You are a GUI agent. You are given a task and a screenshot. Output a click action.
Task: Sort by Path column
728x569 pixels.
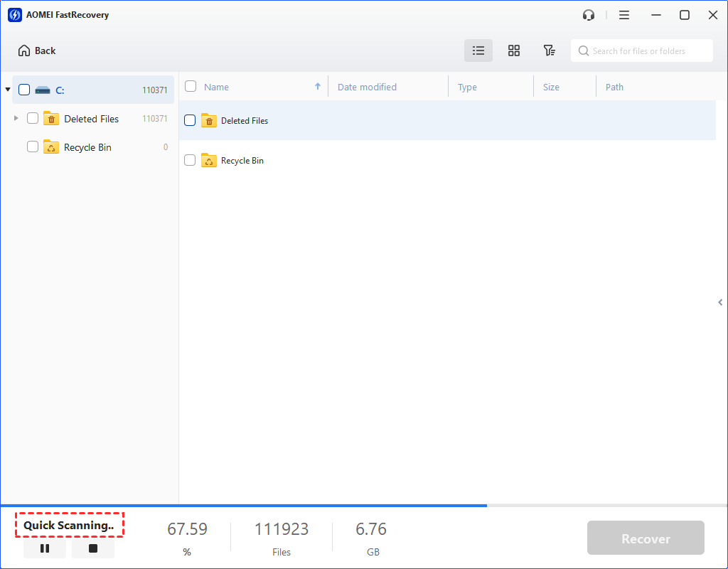pos(614,87)
